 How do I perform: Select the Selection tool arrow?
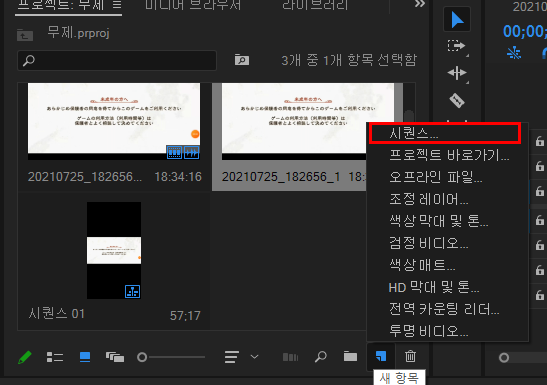click(x=457, y=20)
